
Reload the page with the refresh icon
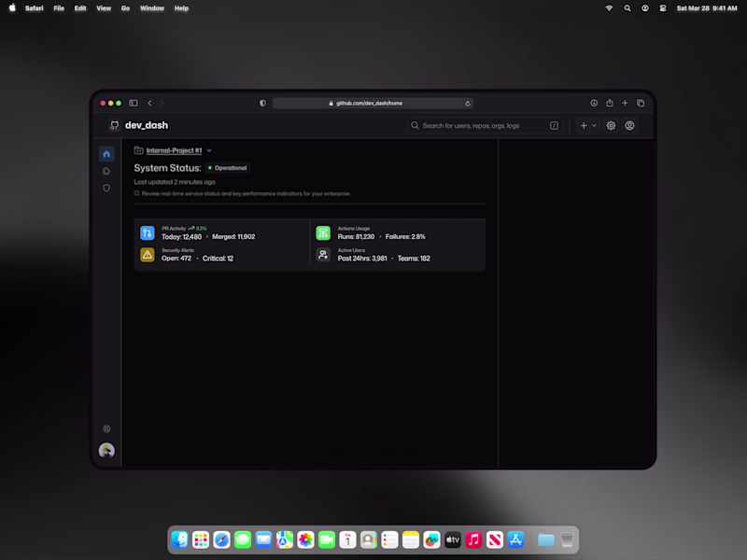tap(468, 104)
